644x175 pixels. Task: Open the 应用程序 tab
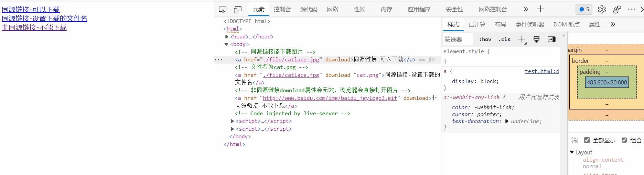point(419,9)
